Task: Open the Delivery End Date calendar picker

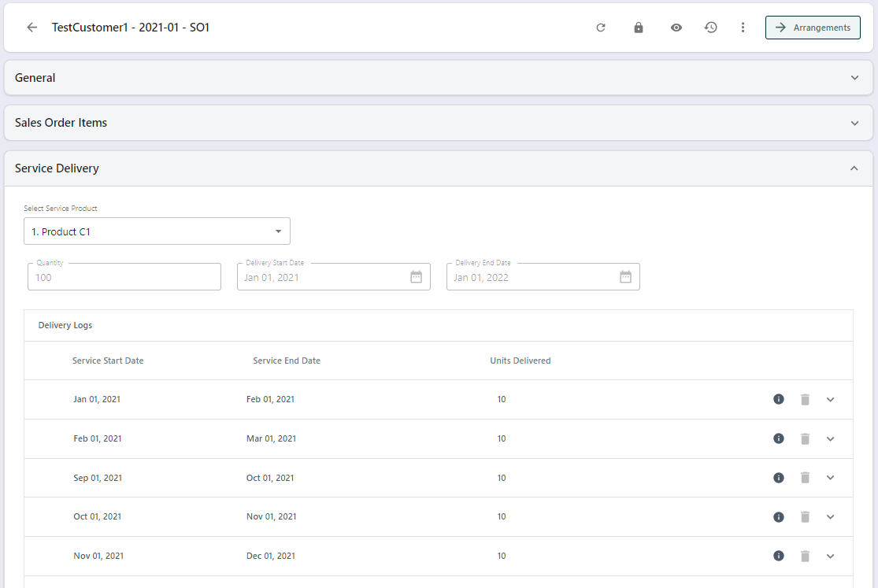Action: pyautogui.click(x=625, y=277)
